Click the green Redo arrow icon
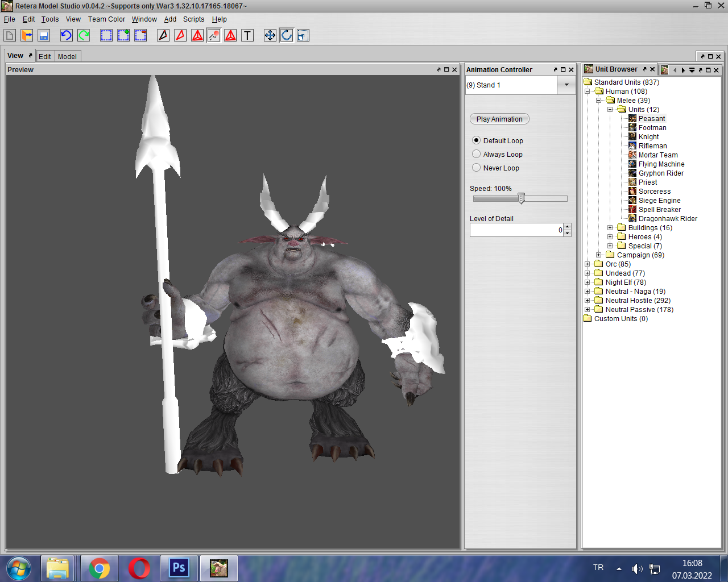Viewport: 728px width, 582px height. pyautogui.click(x=84, y=35)
